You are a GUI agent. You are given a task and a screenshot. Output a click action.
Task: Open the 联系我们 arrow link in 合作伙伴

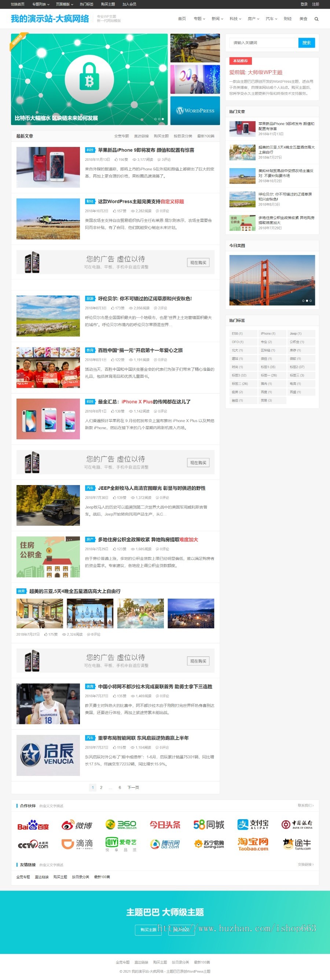click(x=306, y=805)
